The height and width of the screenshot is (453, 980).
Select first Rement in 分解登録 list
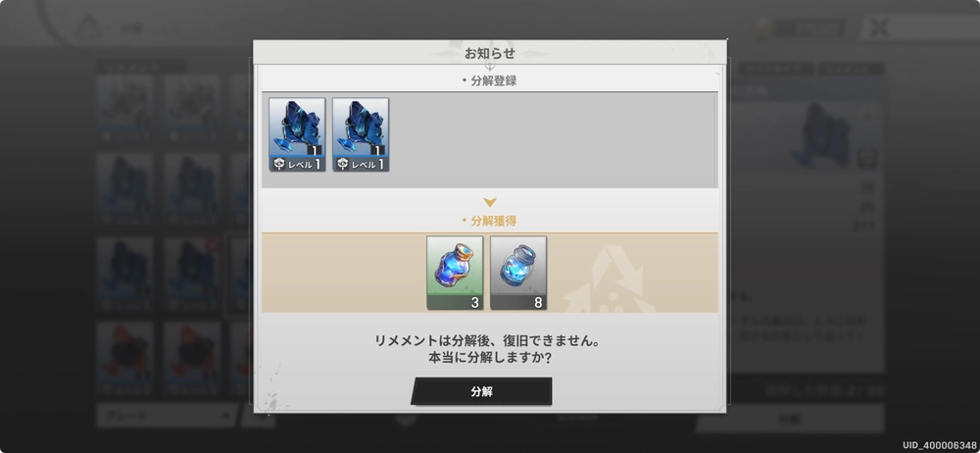297,134
